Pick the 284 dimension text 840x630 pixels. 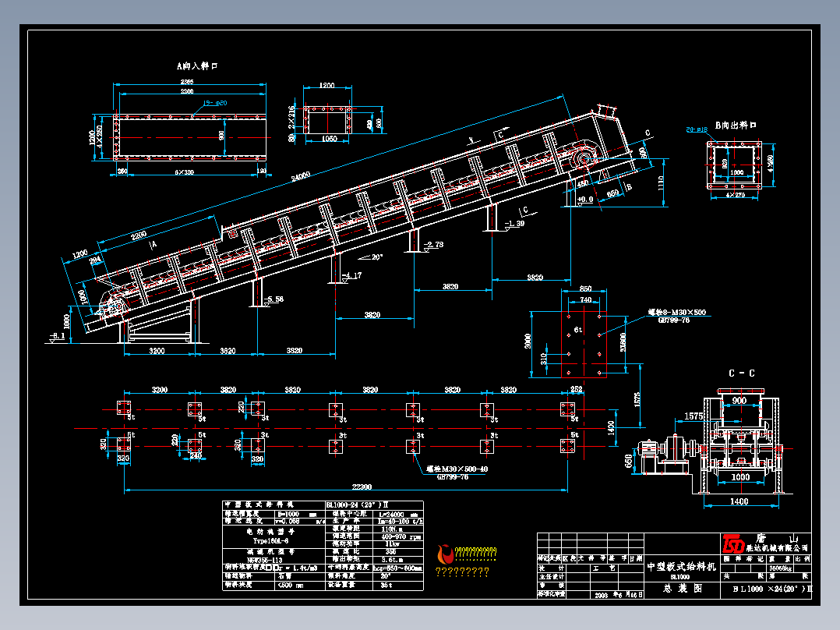click(95, 260)
